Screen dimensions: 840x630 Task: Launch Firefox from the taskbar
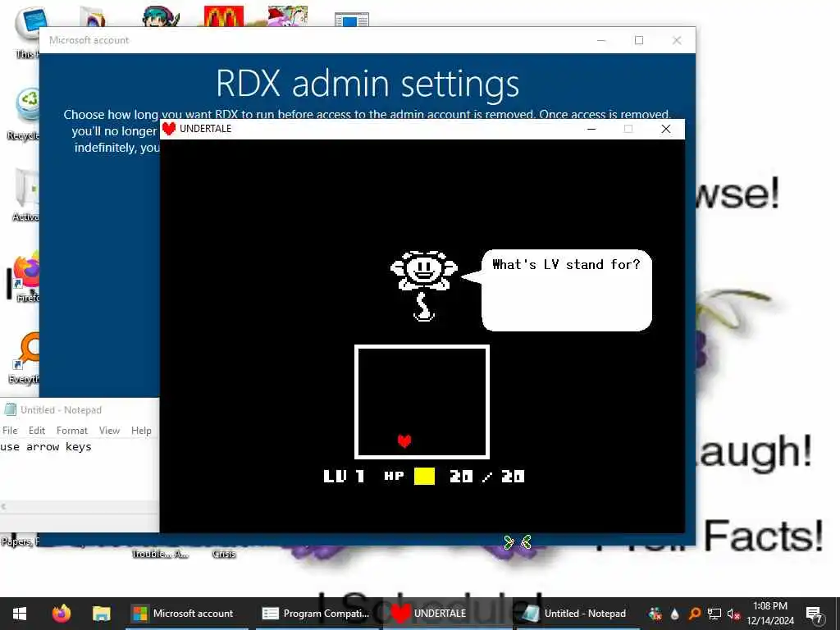61,614
